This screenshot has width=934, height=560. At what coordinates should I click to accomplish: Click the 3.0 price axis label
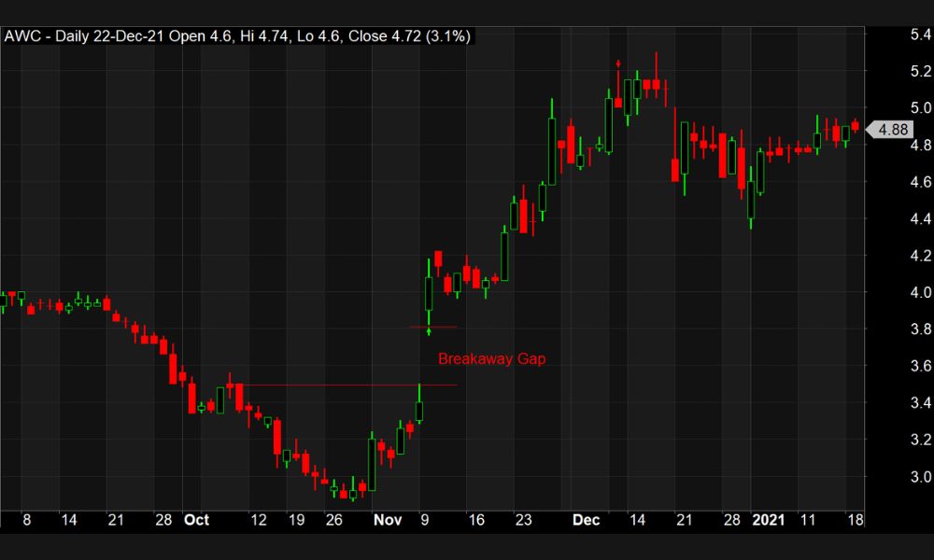[895, 477]
